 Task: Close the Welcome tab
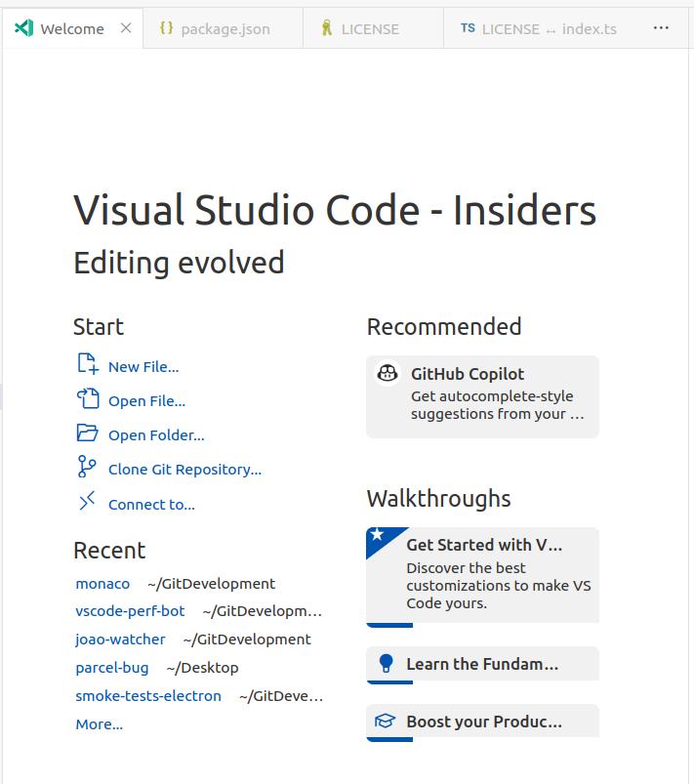[126, 28]
